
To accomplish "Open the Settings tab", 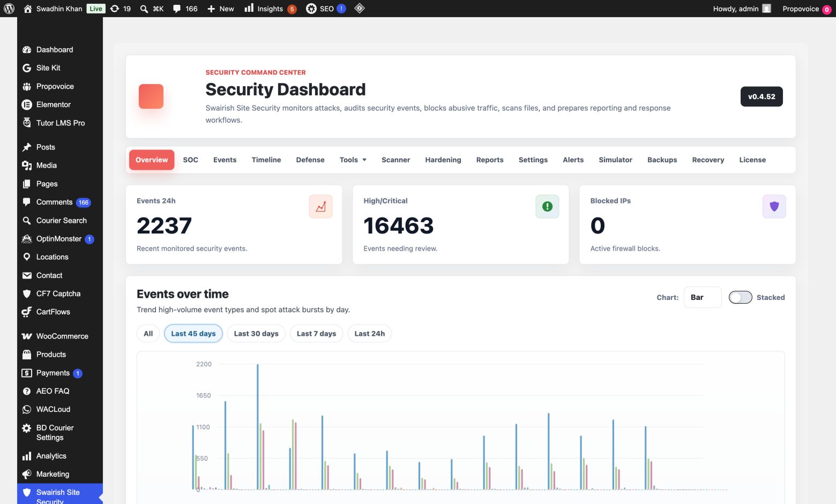I will click(x=533, y=160).
